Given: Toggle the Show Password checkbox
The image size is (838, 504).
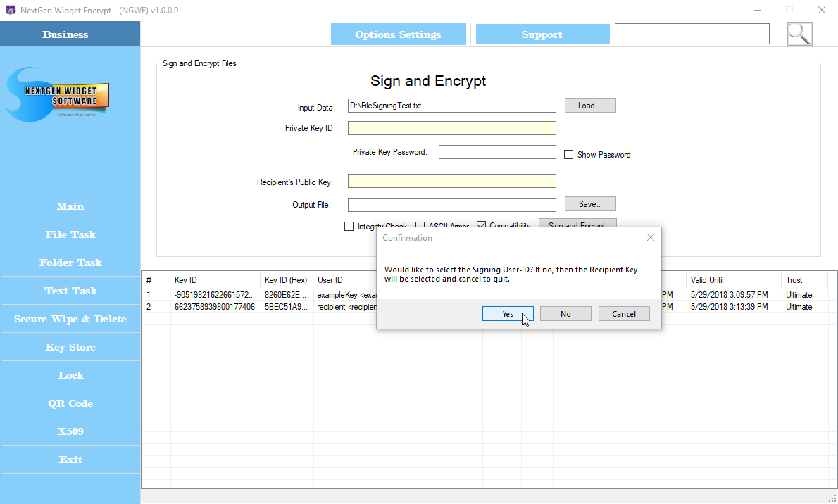Looking at the screenshot, I should point(569,154).
